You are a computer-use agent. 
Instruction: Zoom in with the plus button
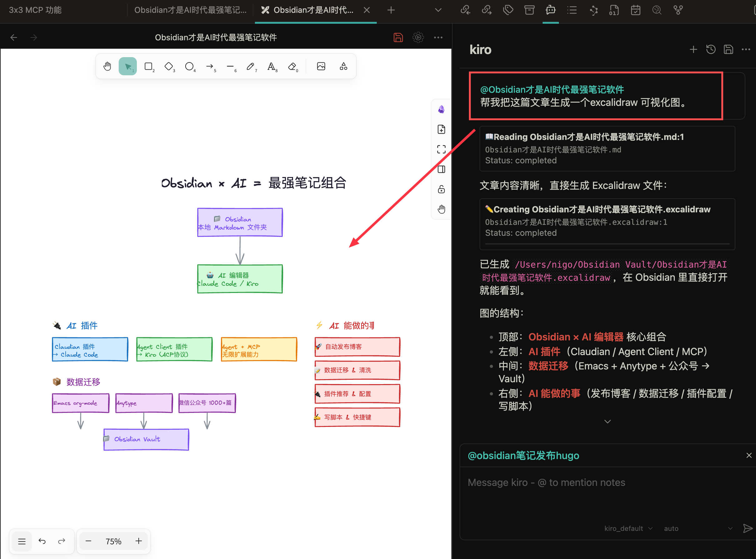[x=138, y=541]
